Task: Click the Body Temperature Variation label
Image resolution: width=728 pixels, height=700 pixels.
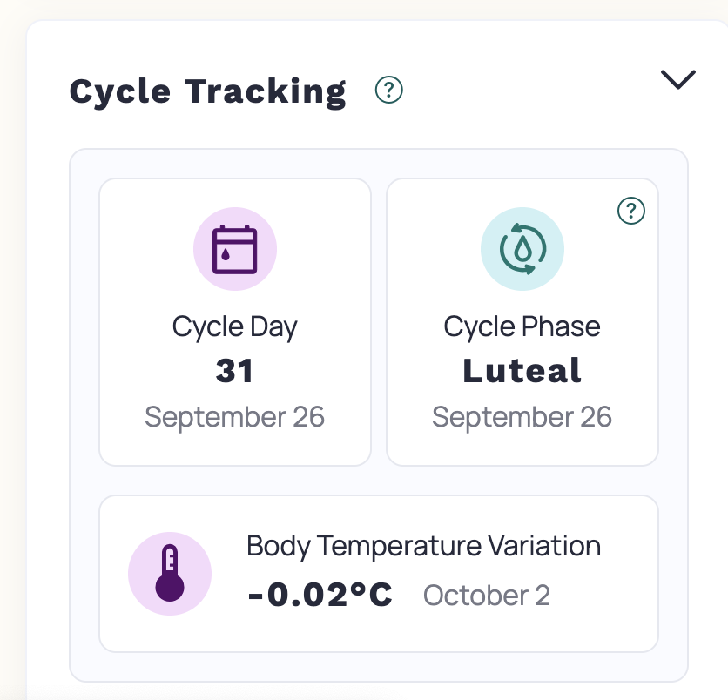Action: tap(424, 546)
